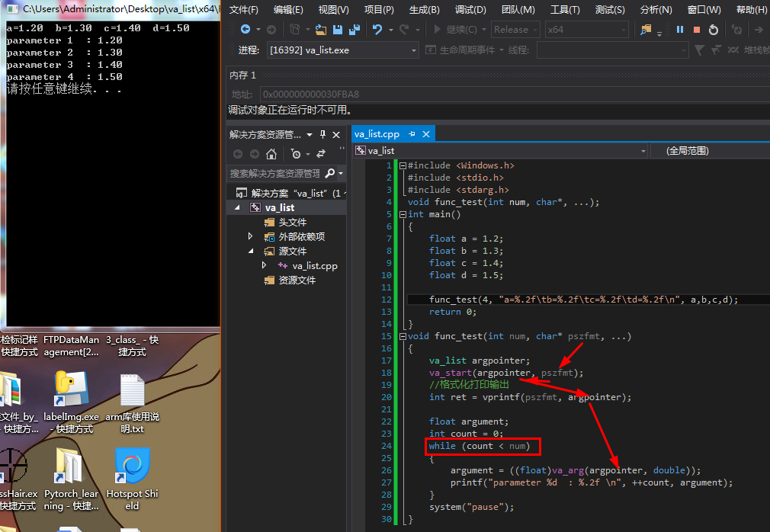Click the new project toolbar icon
This screenshot has width=770, height=532.
(x=294, y=30)
